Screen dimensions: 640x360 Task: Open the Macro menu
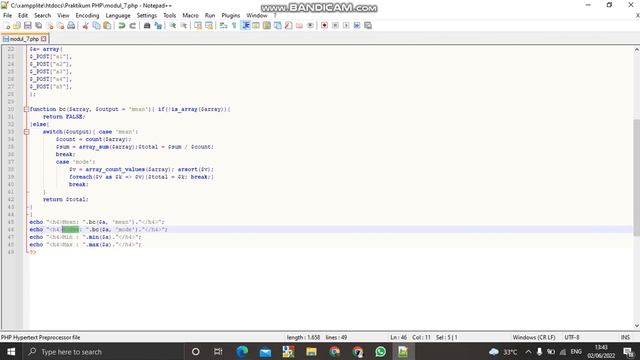(190, 16)
